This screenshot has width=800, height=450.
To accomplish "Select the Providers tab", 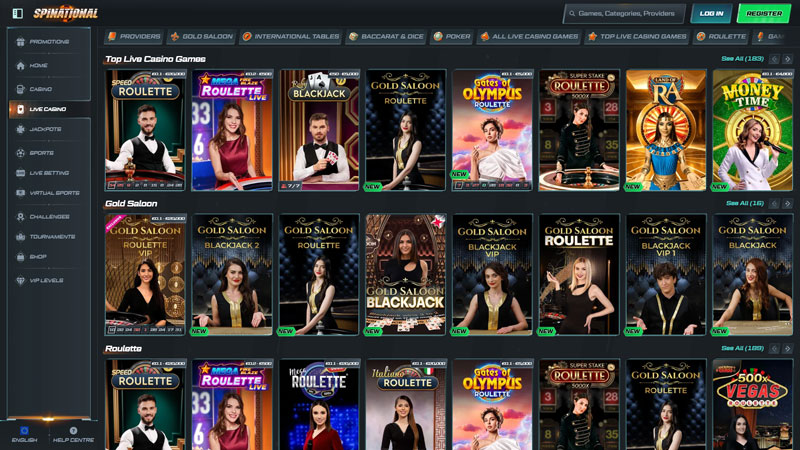I will pos(134,36).
